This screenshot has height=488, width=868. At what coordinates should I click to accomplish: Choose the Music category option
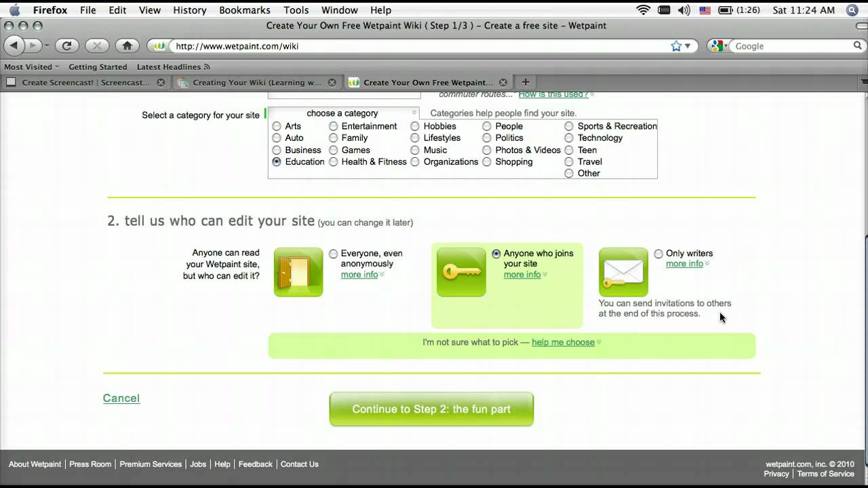415,150
